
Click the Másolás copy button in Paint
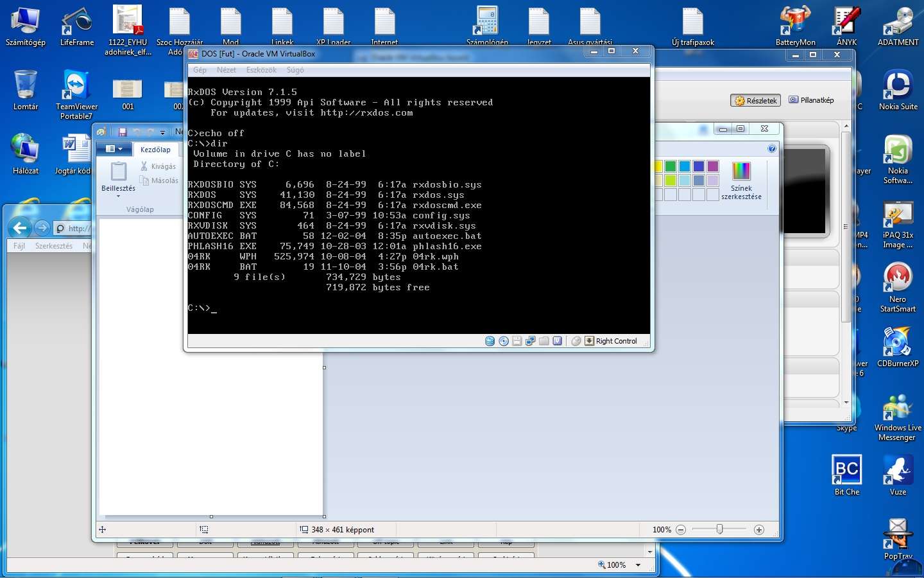159,180
